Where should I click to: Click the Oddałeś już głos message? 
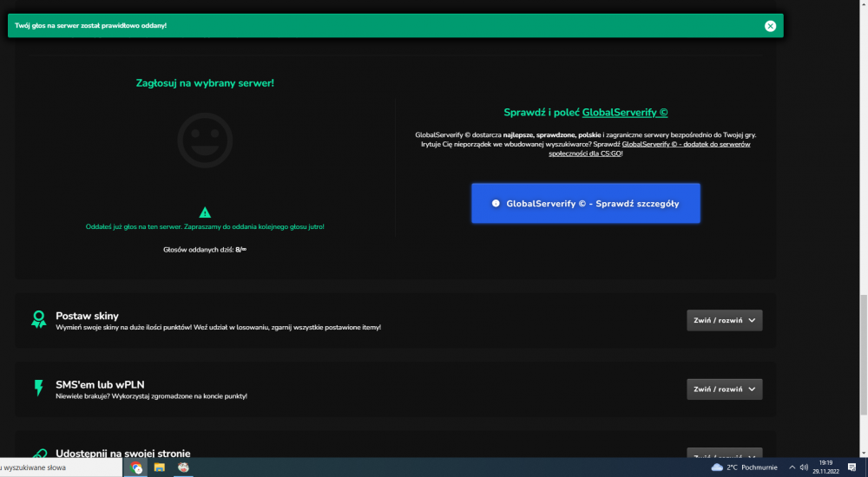(205, 226)
